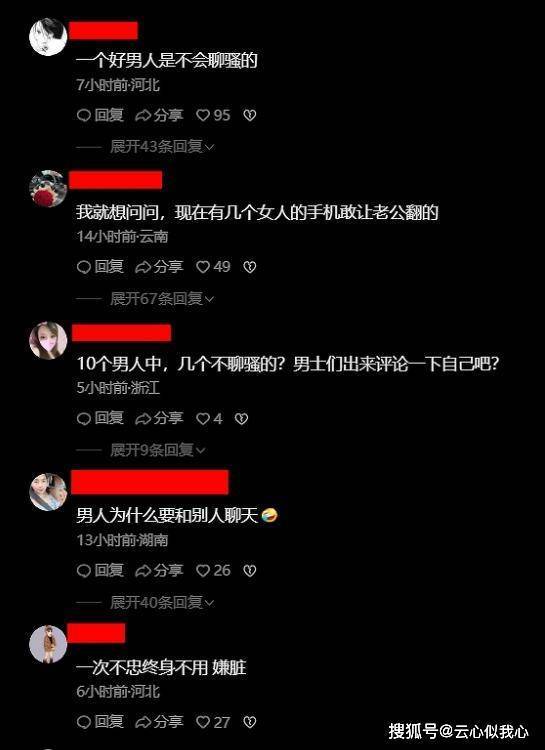Dislike the Hebei comment posted 7 hours ago
545x750 pixels.
click(250, 115)
